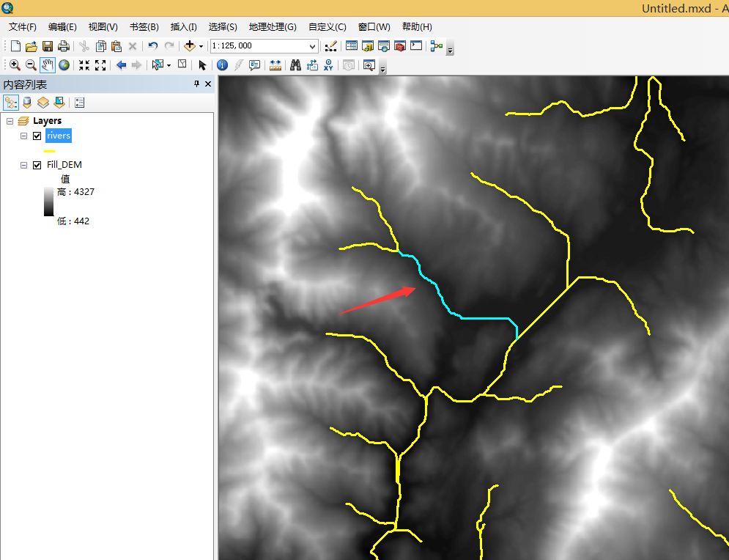Viewport: 729px width, 560px height.
Task: Toggle the rivers layer checkbox
Action: pos(37,136)
